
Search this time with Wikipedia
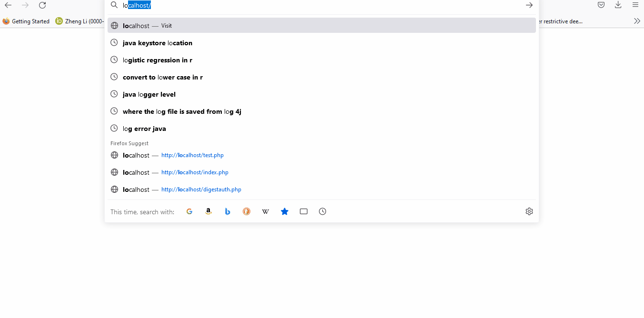266,211
